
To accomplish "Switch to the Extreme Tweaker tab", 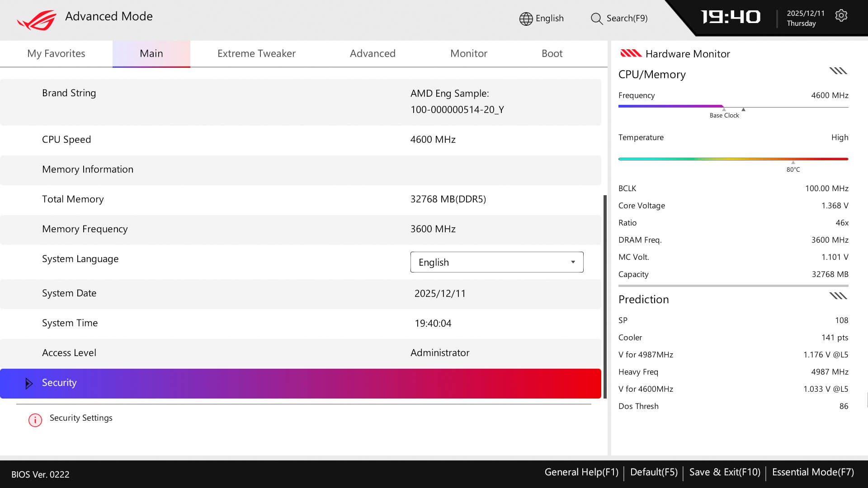I will [256, 53].
